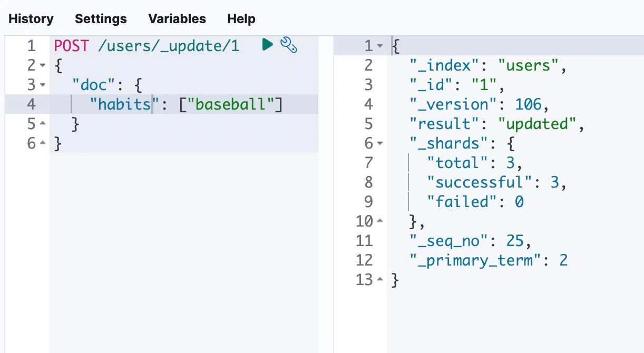Click the POST method keyword

click(x=72, y=46)
